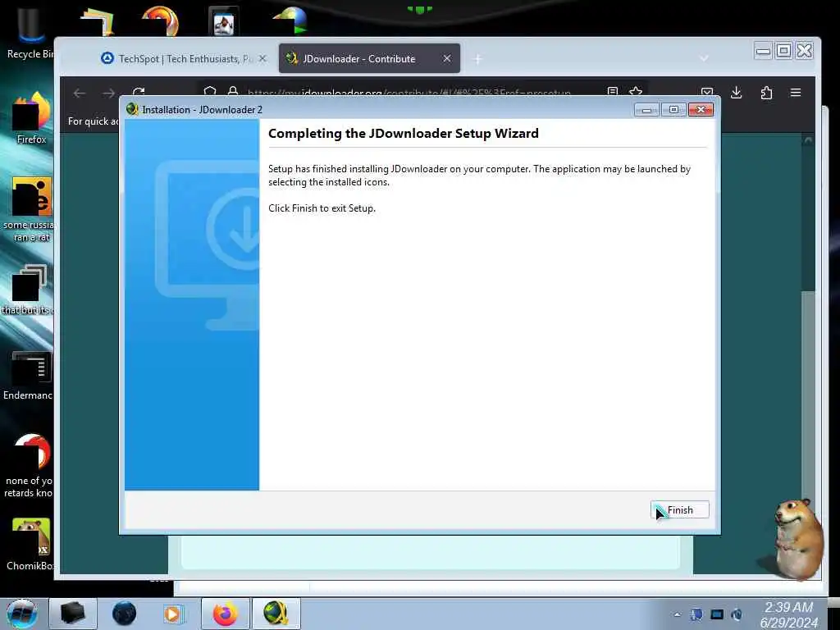The width and height of the screenshot is (840, 630).
Task: Click the taskbar clock 2:39 AM
Action: pyautogui.click(x=788, y=615)
